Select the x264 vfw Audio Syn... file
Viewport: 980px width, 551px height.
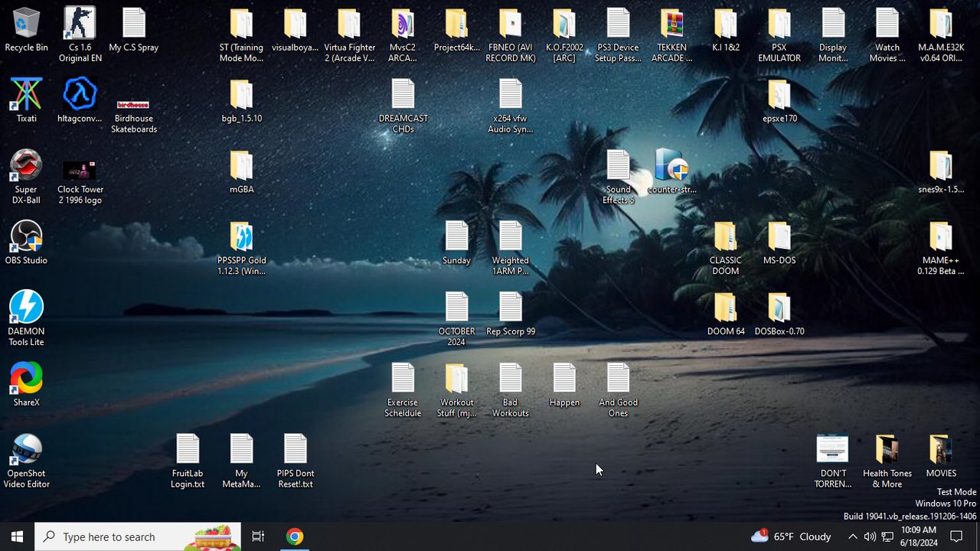pos(511,106)
